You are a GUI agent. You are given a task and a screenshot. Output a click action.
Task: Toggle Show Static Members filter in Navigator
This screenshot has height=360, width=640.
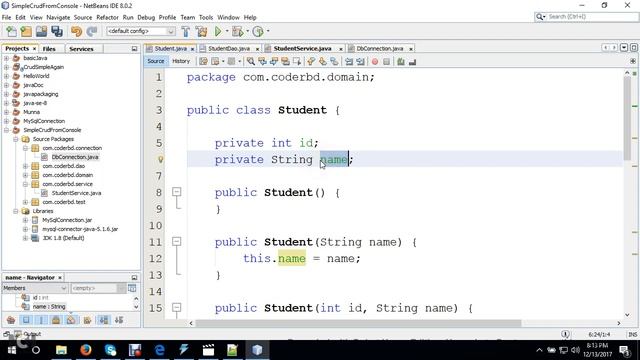click(41, 320)
